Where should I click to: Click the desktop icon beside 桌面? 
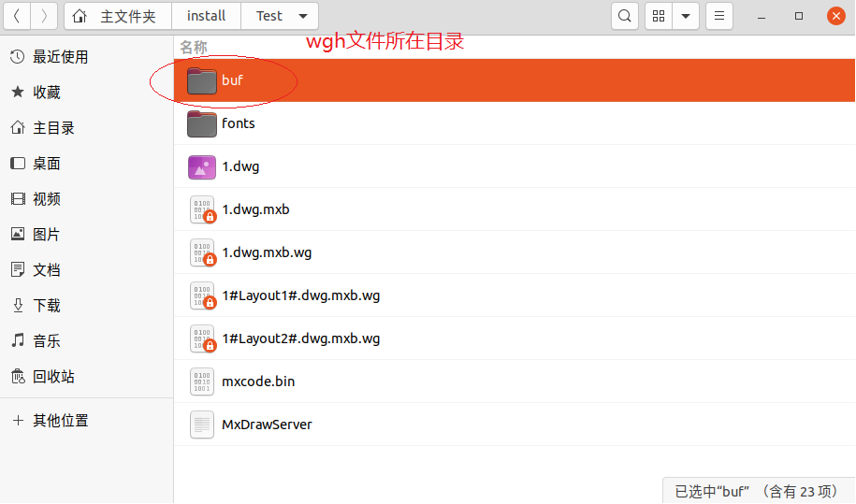(x=18, y=163)
